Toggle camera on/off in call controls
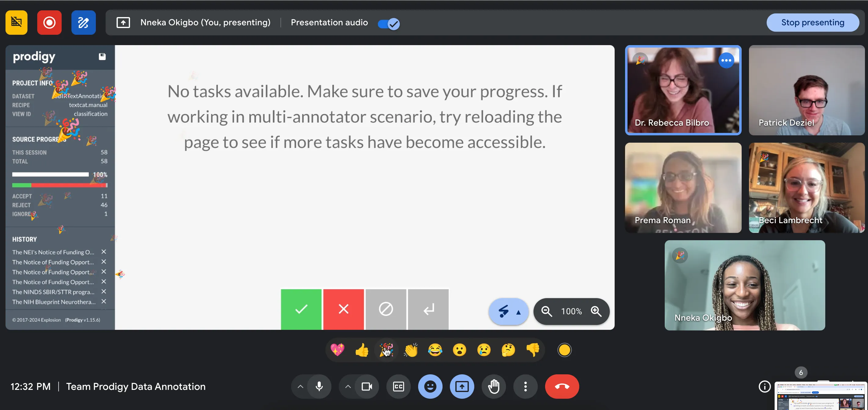 367,386
